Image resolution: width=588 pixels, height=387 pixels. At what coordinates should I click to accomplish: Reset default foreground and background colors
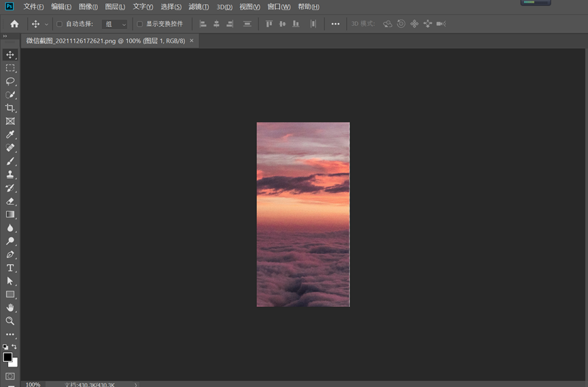pos(5,347)
